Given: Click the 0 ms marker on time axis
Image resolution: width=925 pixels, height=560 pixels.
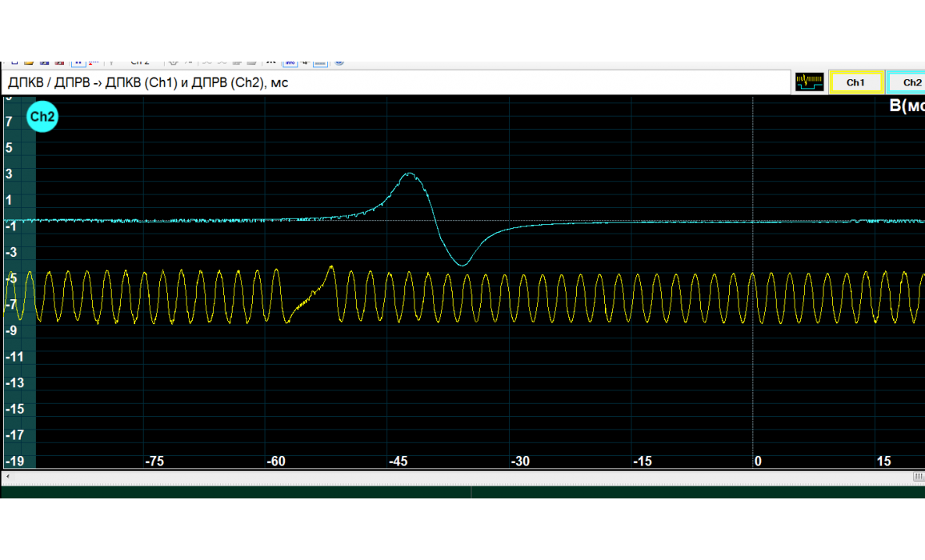Looking at the screenshot, I should coord(758,462).
